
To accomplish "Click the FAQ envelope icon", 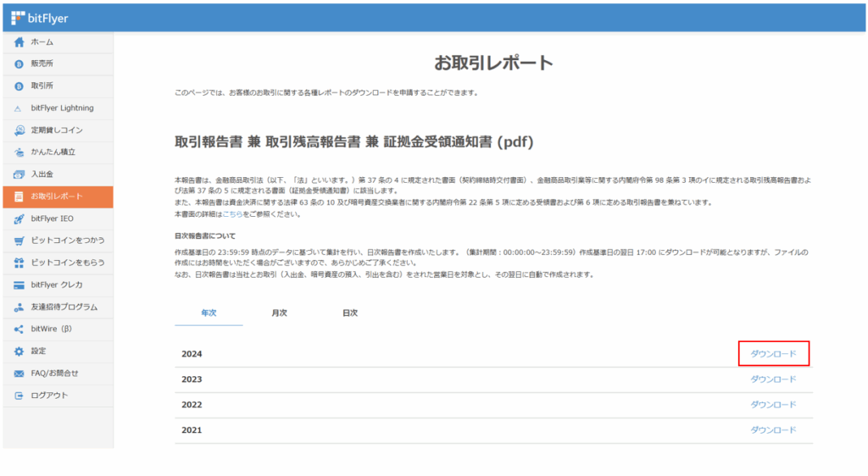I will [19, 374].
